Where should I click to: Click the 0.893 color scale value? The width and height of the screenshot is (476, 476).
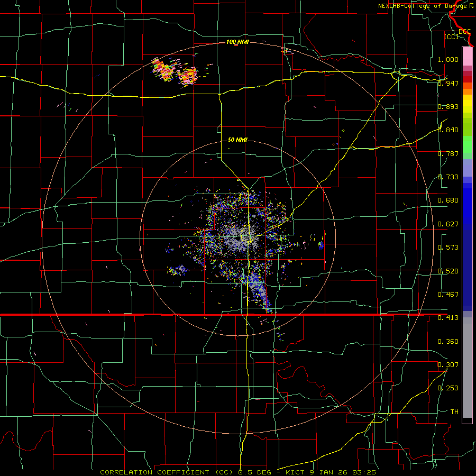point(448,106)
